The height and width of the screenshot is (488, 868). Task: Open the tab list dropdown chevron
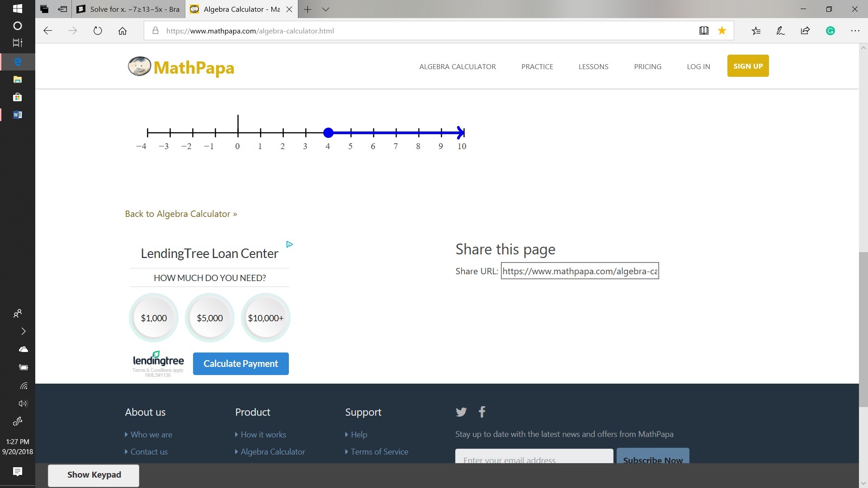pyautogui.click(x=325, y=9)
